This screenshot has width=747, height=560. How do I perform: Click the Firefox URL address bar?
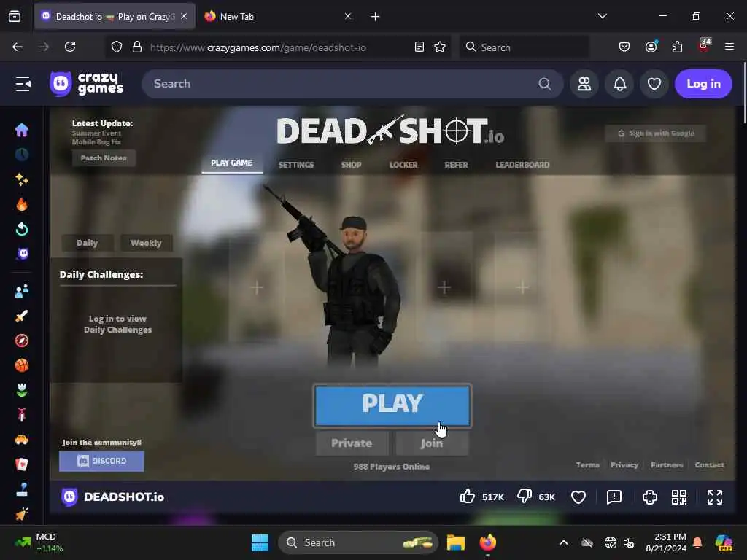click(x=276, y=47)
